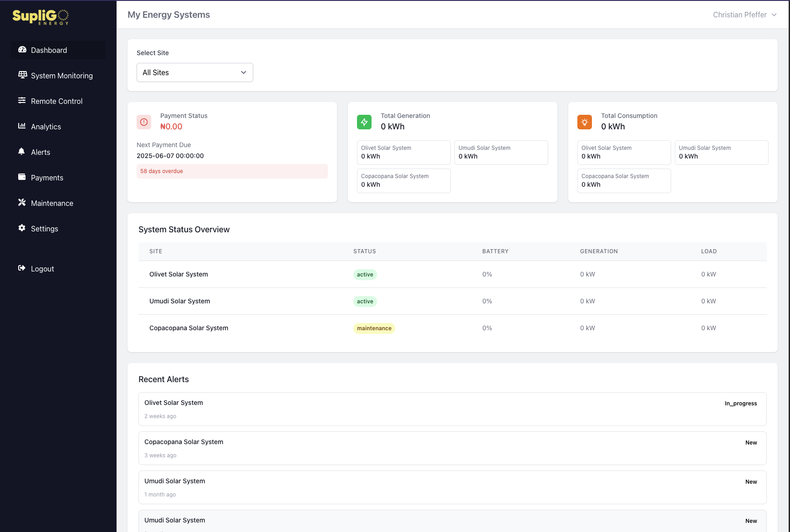Click the 2025-06-07 next payment date

pos(170,156)
